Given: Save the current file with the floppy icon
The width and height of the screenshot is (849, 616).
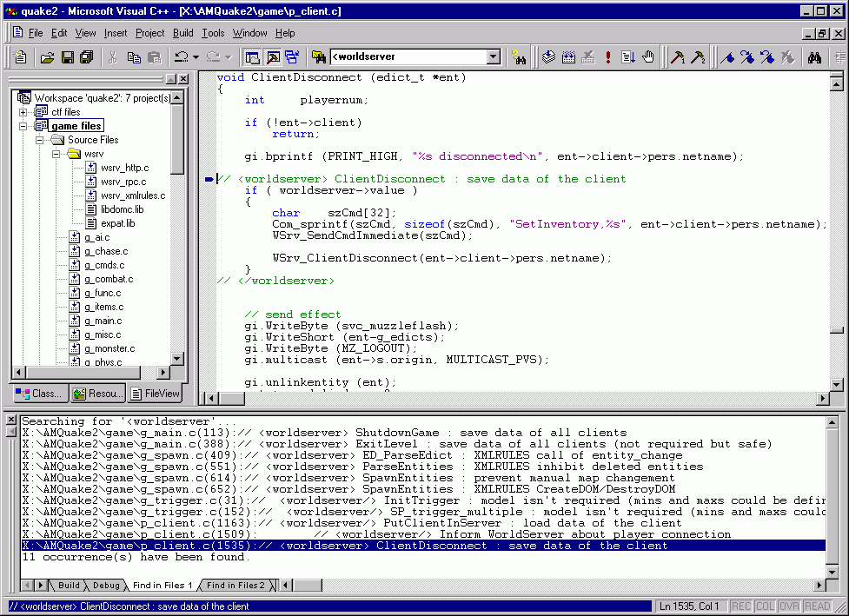Looking at the screenshot, I should [67, 56].
